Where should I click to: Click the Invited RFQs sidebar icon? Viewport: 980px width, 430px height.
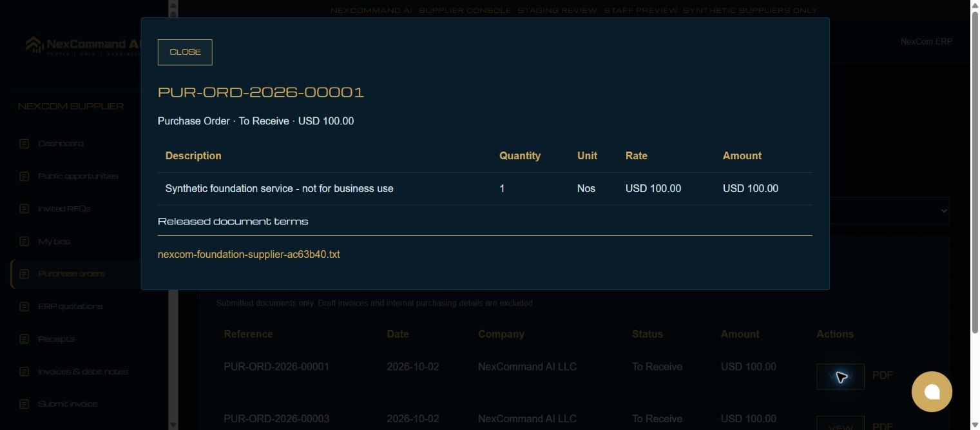(x=24, y=209)
